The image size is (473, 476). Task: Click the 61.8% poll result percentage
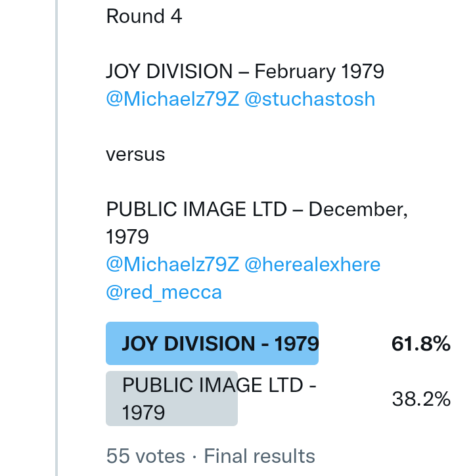pyautogui.click(x=420, y=343)
